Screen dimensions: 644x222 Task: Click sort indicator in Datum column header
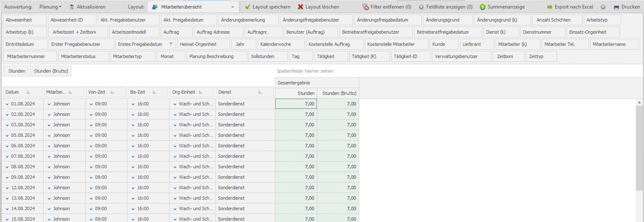tap(29, 92)
